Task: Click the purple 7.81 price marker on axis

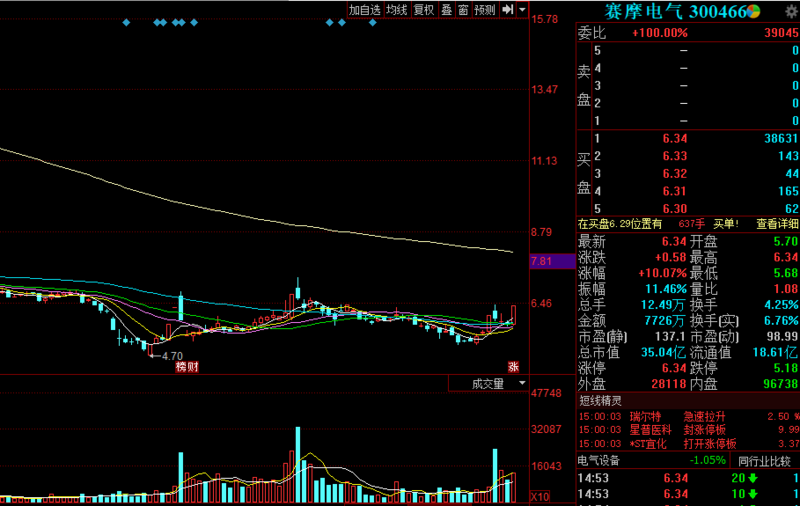Action: point(541,261)
